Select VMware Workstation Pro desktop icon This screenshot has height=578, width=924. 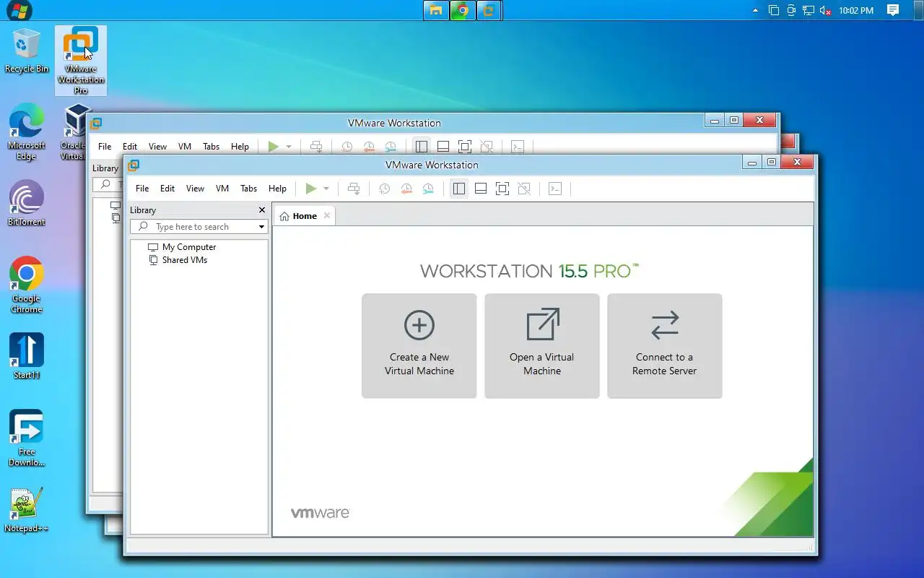pos(81,61)
